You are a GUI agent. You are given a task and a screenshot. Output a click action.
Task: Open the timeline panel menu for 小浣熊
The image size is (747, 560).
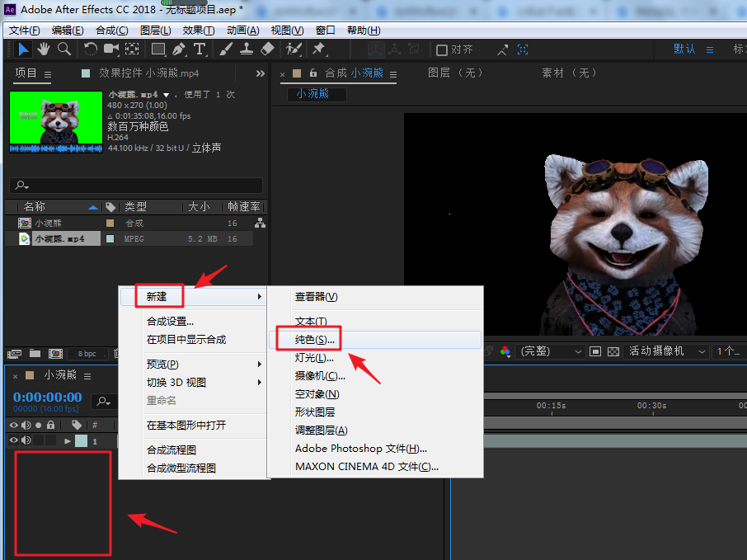pyautogui.click(x=87, y=377)
